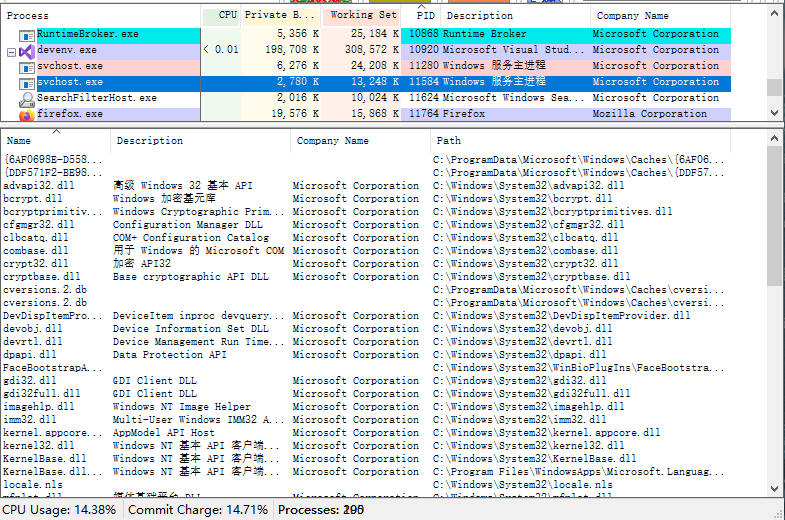Click the Working Set column header
Image resolution: width=785 pixels, height=520 pixels.
[x=363, y=16]
